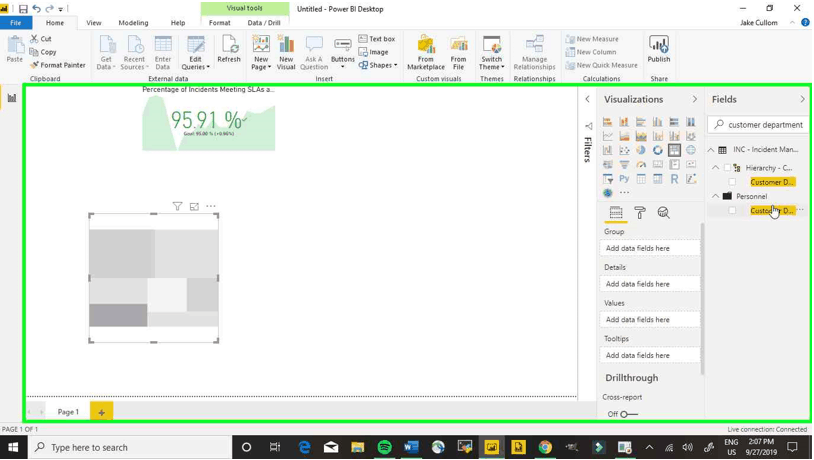The image size is (814, 460).
Task: Select the Donut chart visual
Action: pyautogui.click(x=657, y=150)
